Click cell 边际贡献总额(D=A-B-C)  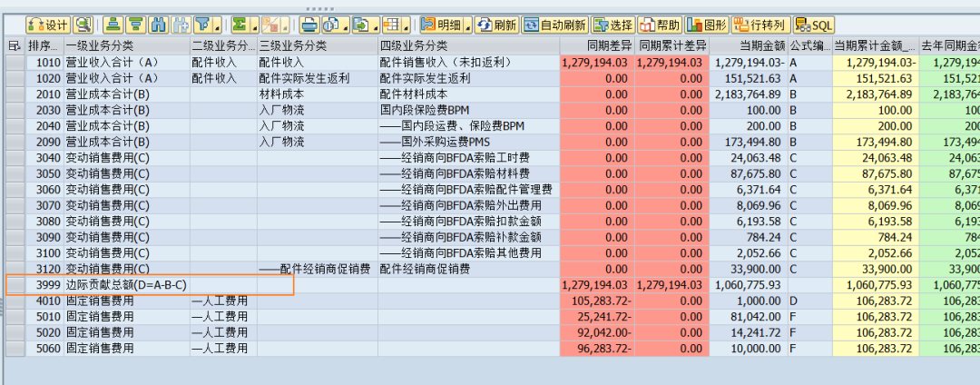(127, 285)
